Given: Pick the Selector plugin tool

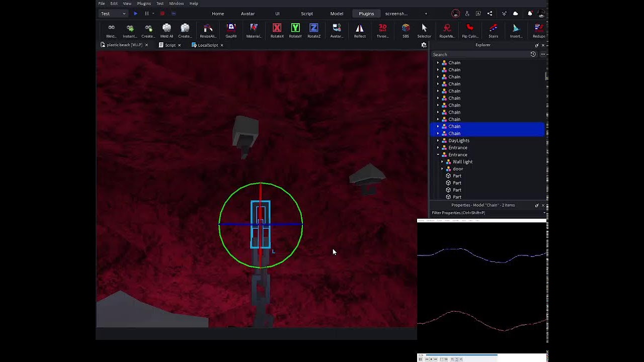Looking at the screenshot, I should tap(424, 31).
